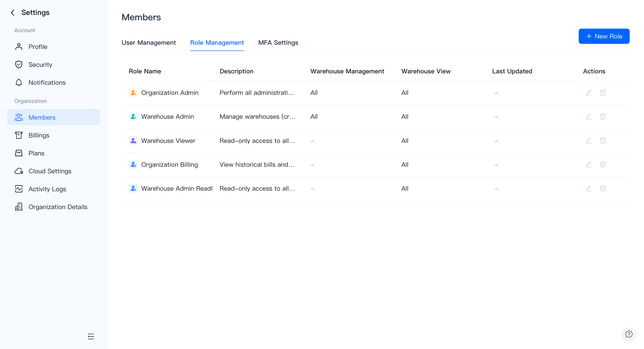Switch to the User Management tab
The height and width of the screenshot is (349, 644).
(148, 43)
